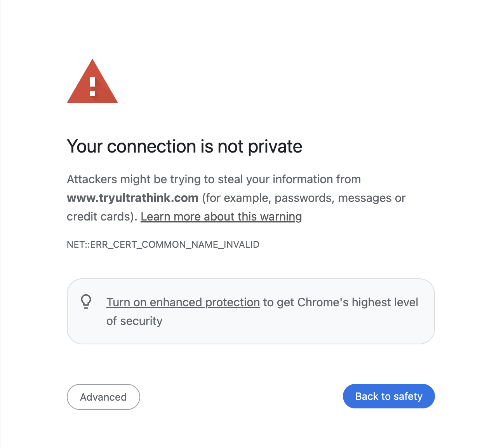
Task: Open the Learn more about this warning link
Action: click(x=221, y=217)
